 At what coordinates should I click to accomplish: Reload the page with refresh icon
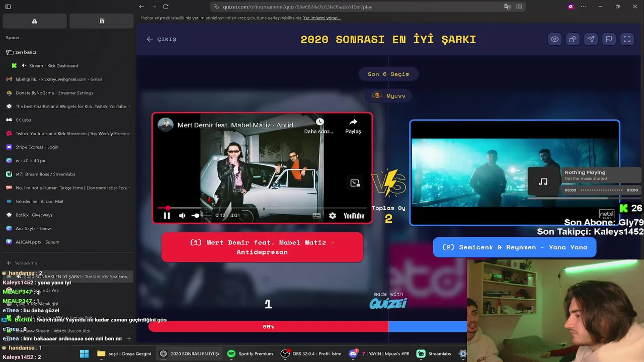[x=166, y=7]
